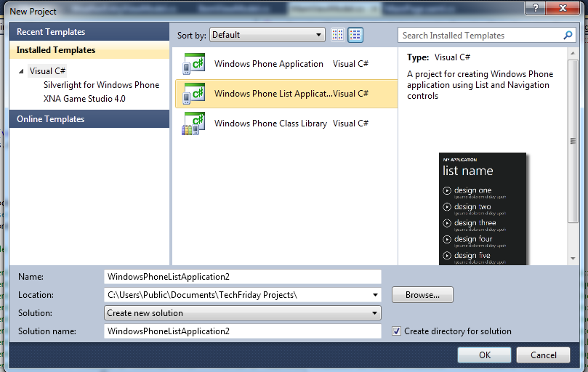Open the Online Templates section
The width and height of the screenshot is (588, 372).
click(x=51, y=119)
